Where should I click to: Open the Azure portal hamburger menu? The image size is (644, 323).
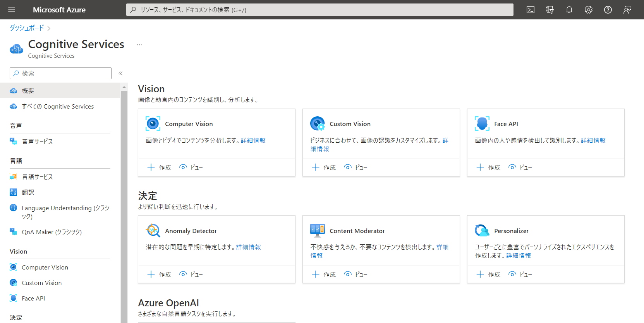click(x=12, y=10)
